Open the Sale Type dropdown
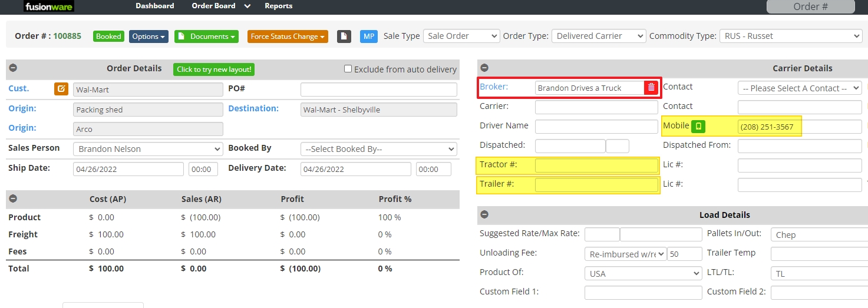 461,36
